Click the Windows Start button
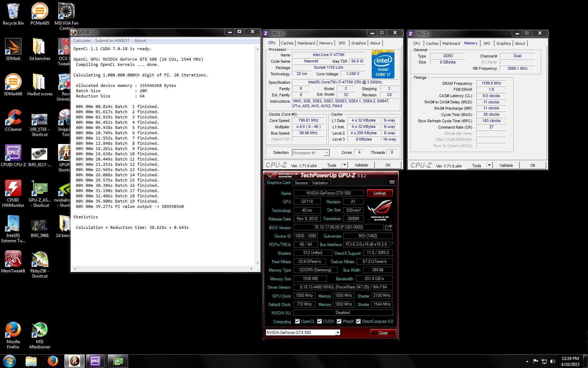Screen dimensions: 588x368 [x=9, y=361]
